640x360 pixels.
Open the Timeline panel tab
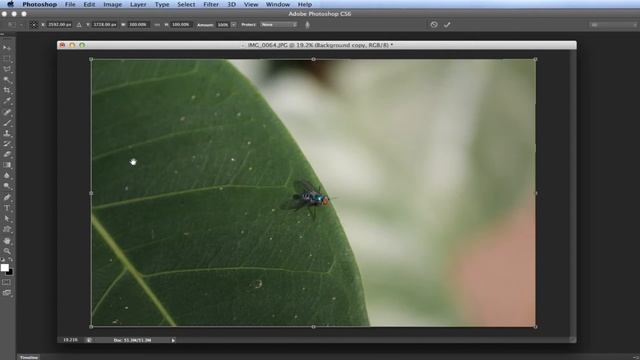29,357
